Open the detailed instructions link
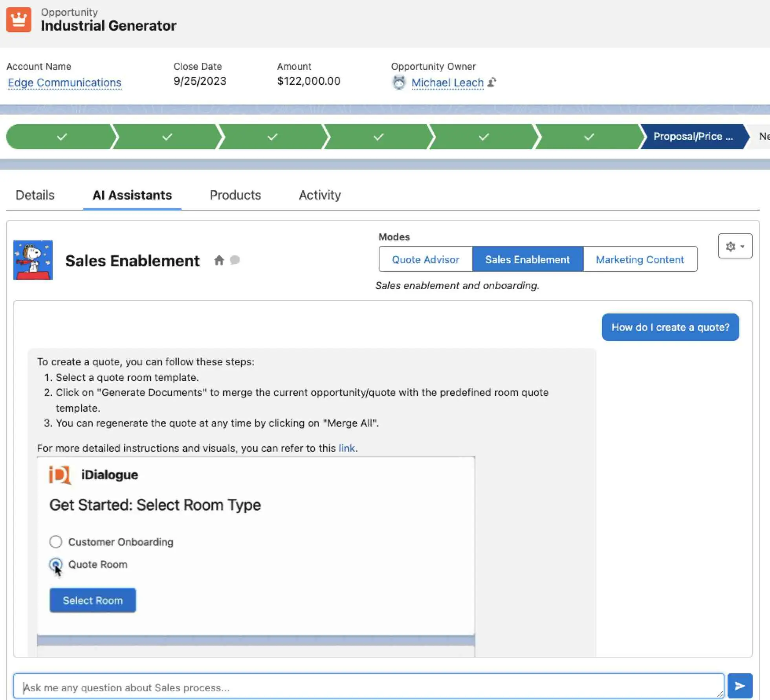Screen dimensions: 770x700 point(347,448)
